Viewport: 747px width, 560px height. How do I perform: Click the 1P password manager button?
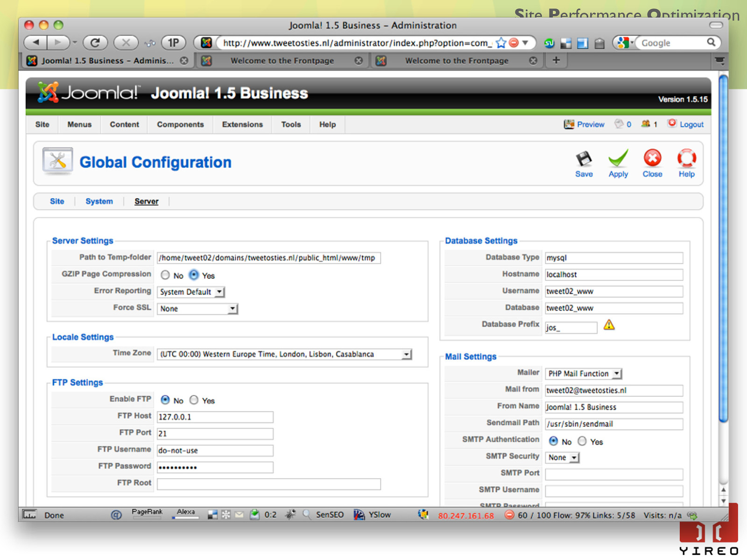pyautogui.click(x=174, y=43)
